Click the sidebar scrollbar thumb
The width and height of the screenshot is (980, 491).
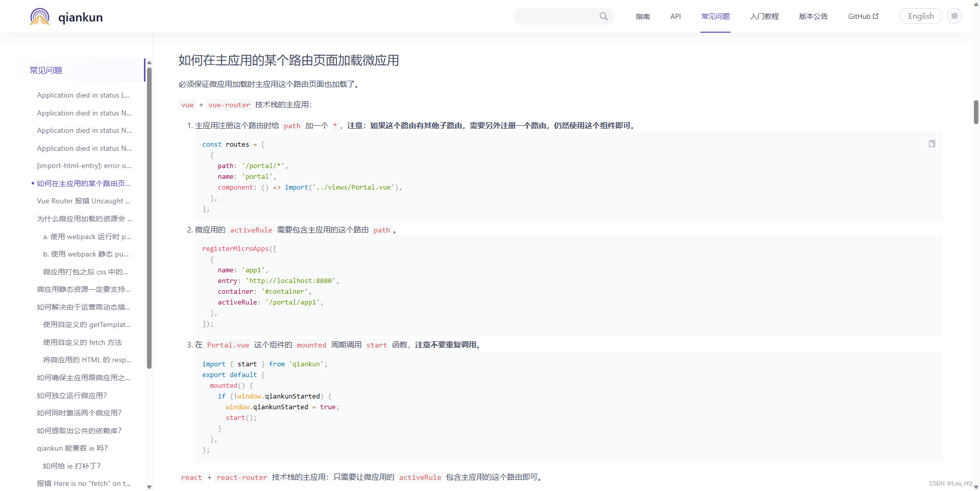click(x=149, y=217)
